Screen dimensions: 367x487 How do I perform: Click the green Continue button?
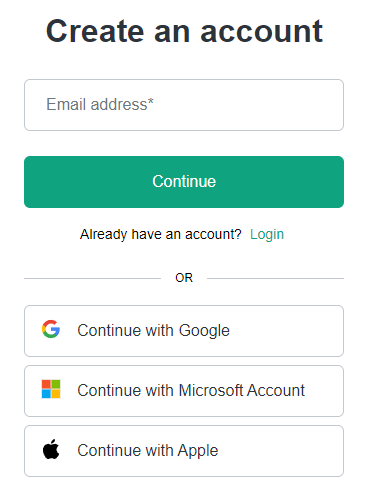click(184, 182)
